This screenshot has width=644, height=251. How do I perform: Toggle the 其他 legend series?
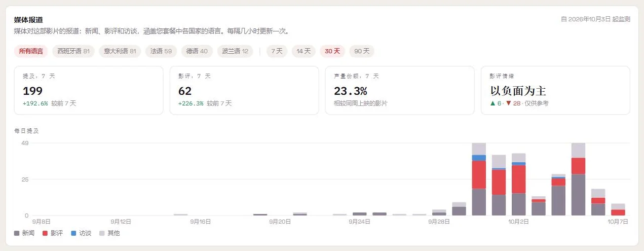110,233
